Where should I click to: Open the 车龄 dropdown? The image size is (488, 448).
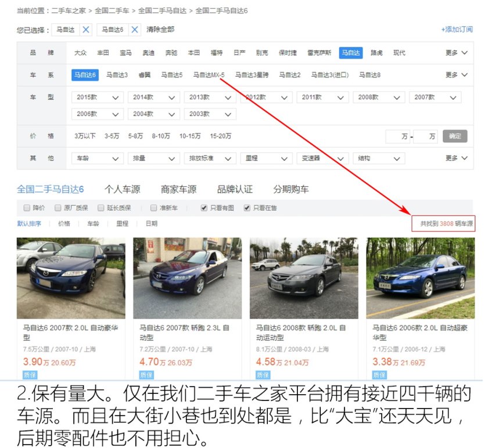(x=98, y=158)
